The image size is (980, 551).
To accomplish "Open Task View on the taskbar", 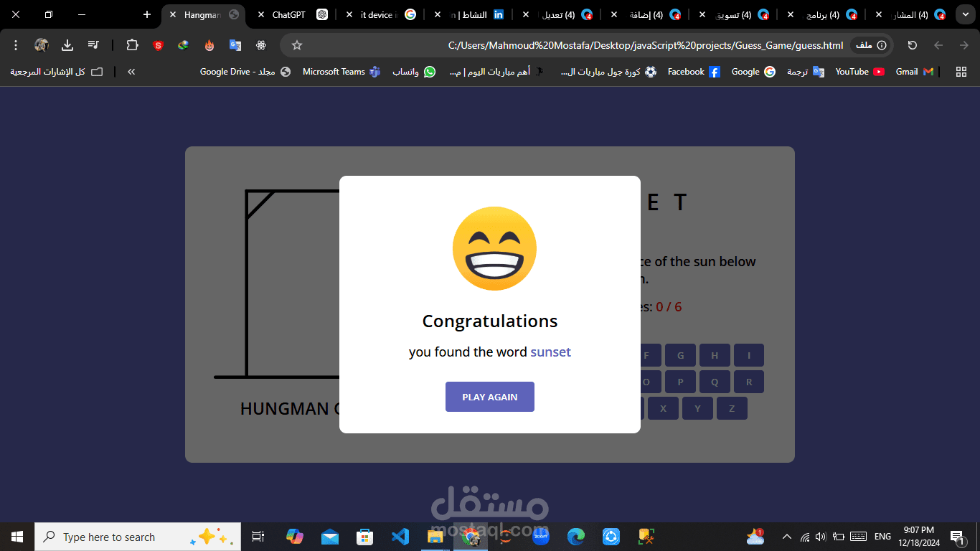I will pos(258,537).
